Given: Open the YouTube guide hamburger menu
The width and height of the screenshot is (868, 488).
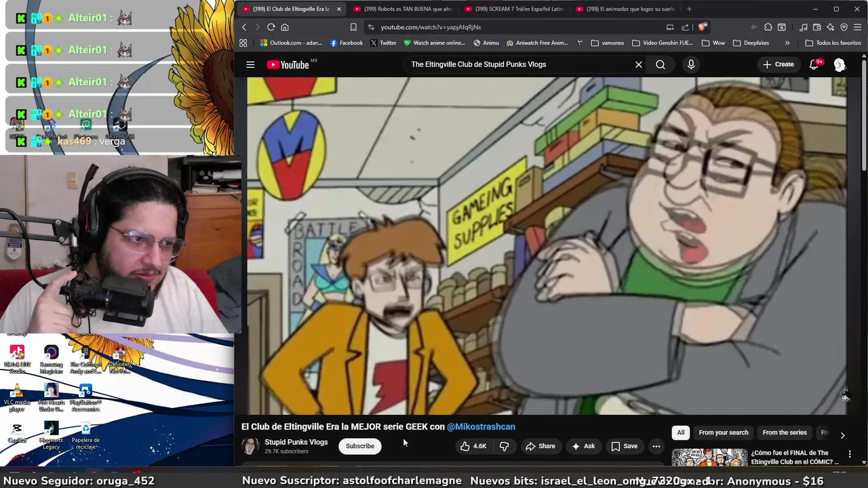Looking at the screenshot, I should pyautogui.click(x=250, y=64).
